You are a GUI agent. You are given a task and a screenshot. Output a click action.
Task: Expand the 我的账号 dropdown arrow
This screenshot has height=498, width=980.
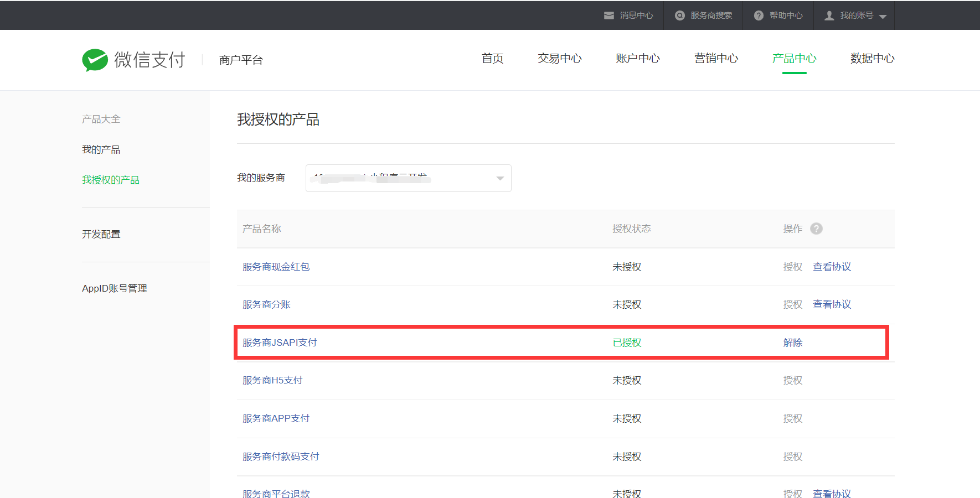click(883, 17)
